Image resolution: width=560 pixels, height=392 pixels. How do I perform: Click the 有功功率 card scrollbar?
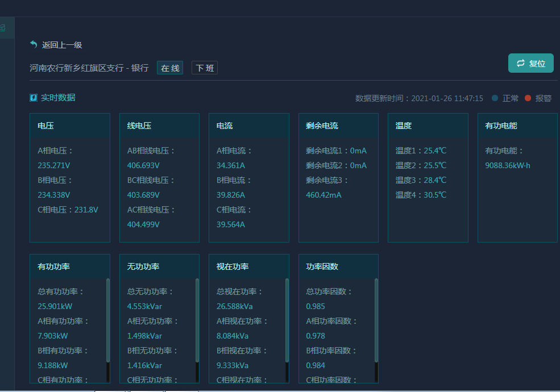(108, 320)
